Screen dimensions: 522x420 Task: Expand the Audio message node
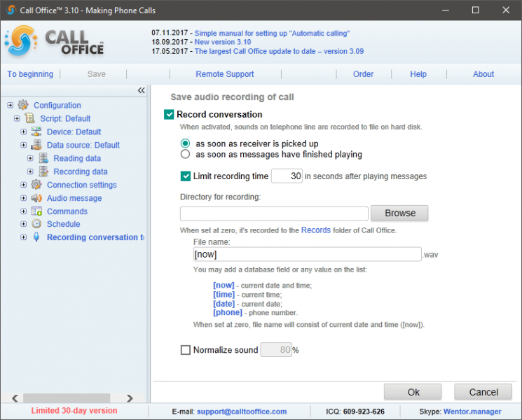tap(24, 198)
